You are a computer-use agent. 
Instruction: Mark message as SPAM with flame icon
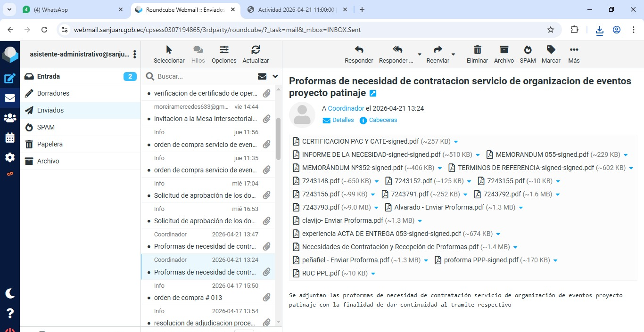click(528, 50)
